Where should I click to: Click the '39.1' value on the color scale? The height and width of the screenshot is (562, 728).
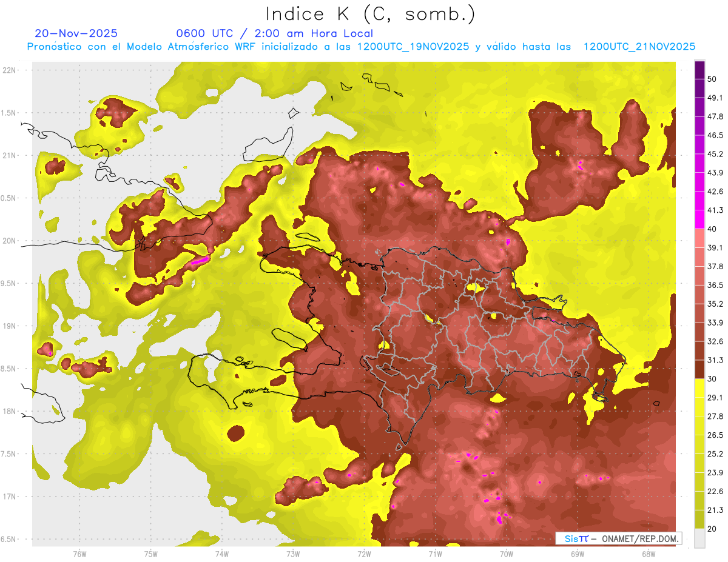tap(715, 248)
